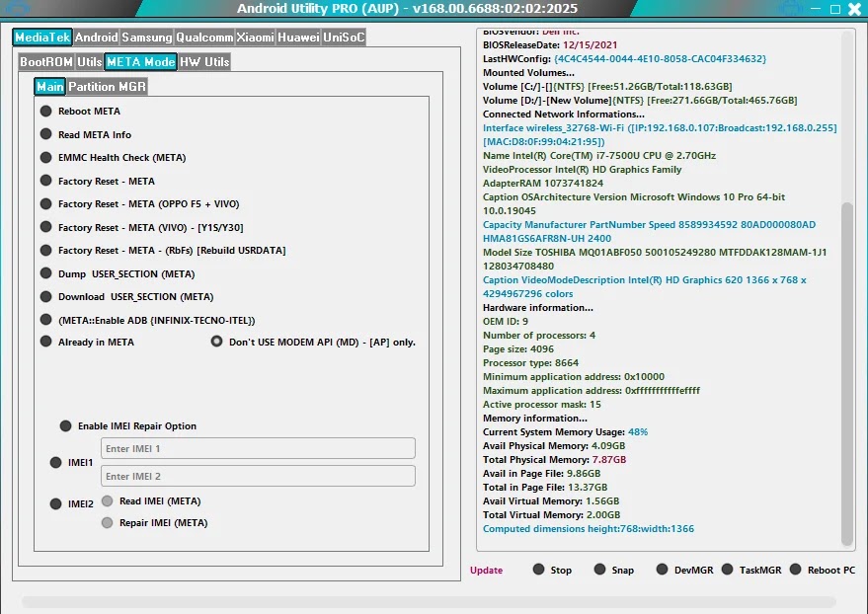
Task: Click the Update link
Action: pyautogui.click(x=486, y=571)
